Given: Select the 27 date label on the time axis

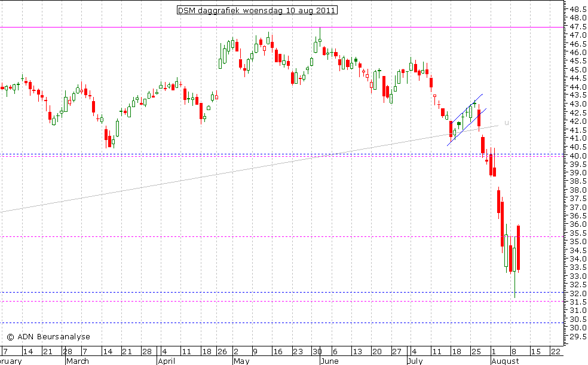Looking at the screenshot, I should [397, 352].
